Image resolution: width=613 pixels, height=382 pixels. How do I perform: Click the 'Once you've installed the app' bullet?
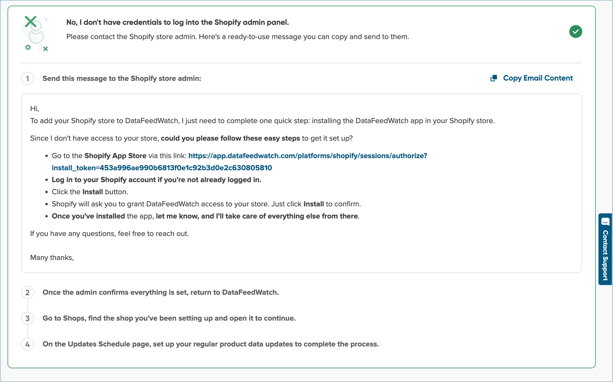(x=206, y=216)
